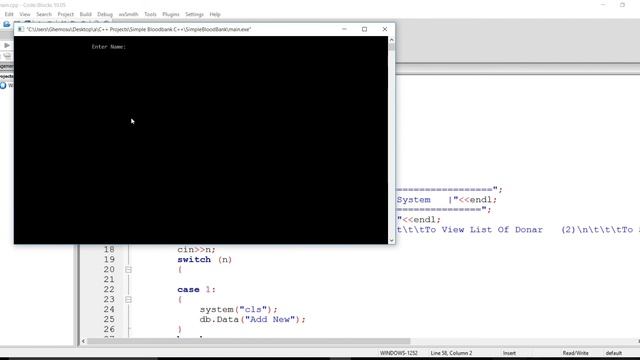Click the green run arrow icon
640x360 pixels.
tap(7, 45)
